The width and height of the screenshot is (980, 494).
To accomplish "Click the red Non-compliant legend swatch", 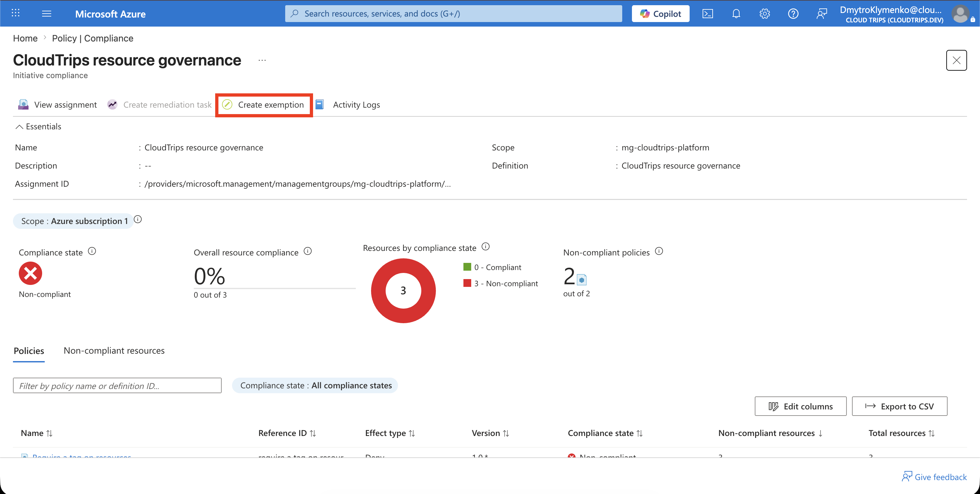I will [467, 283].
